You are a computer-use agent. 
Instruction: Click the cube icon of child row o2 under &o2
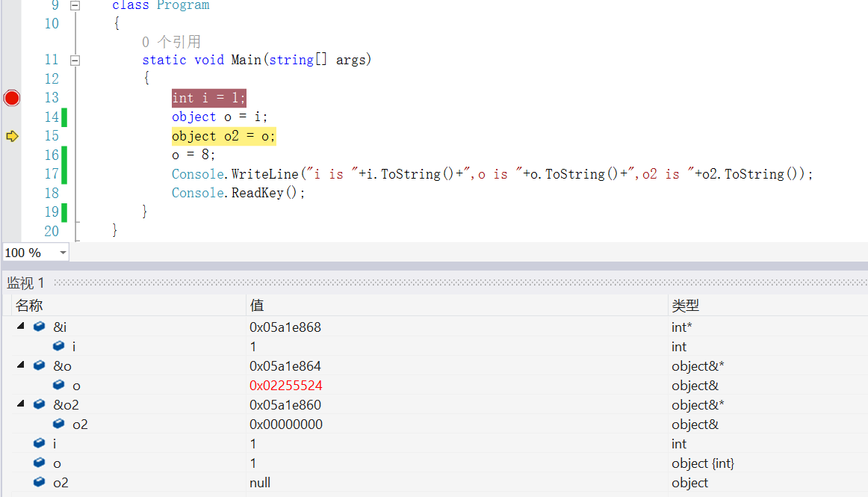click(x=59, y=423)
